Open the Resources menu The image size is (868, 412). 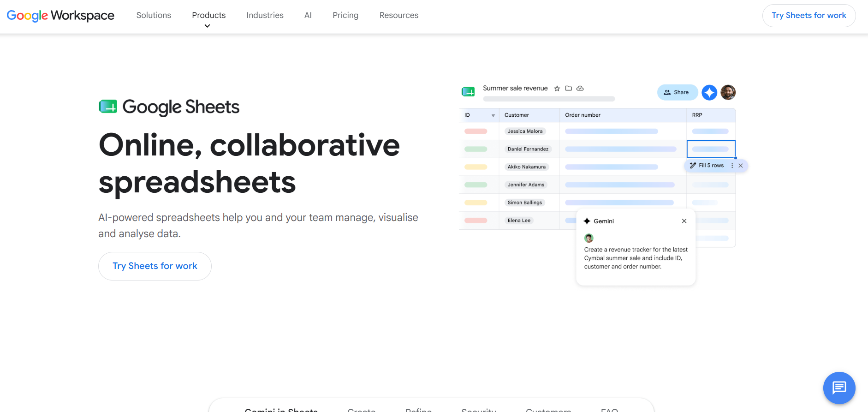click(399, 15)
